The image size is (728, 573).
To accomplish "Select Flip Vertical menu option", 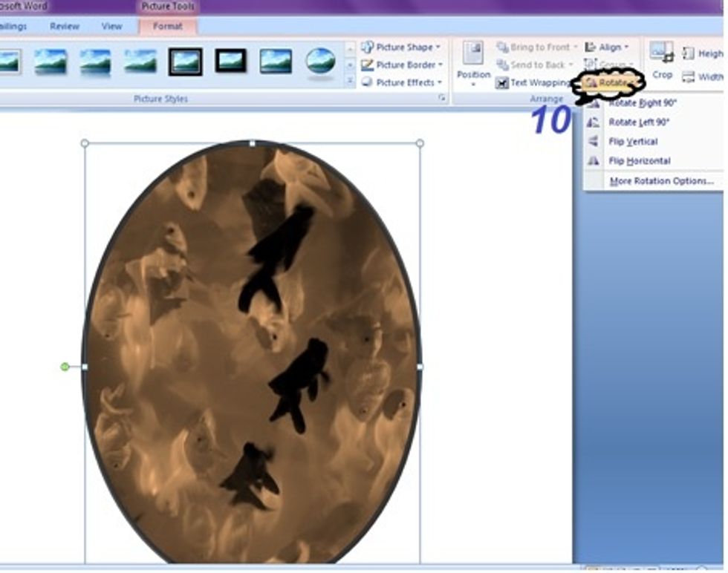I will tap(633, 142).
